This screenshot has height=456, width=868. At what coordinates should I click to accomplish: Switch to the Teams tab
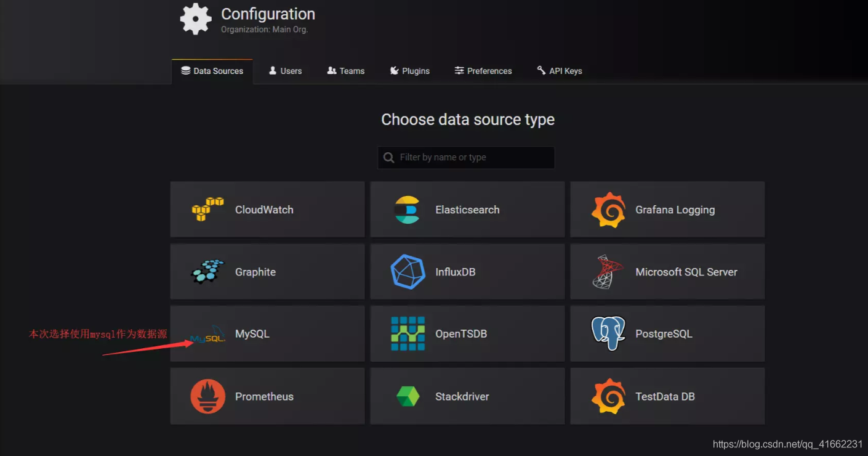[345, 71]
